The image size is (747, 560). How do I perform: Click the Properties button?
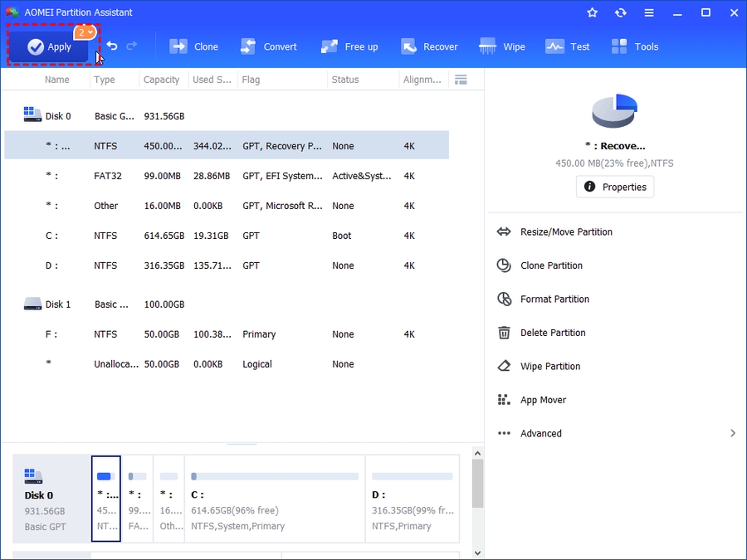(x=615, y=187)
